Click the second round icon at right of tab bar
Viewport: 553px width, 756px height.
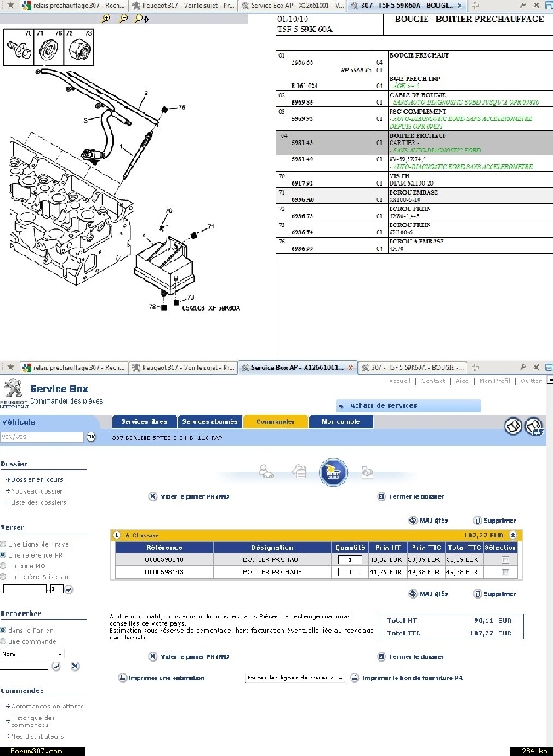(533, 427)
